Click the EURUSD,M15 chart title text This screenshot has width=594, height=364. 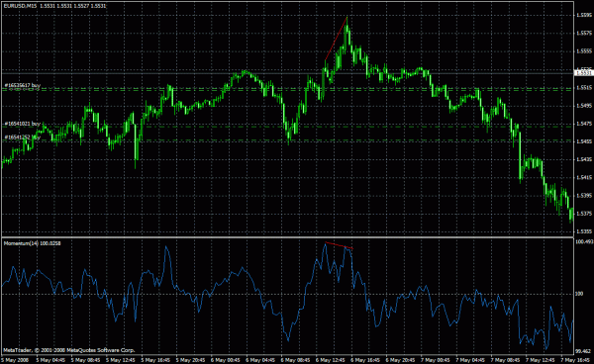coord(54,6)
